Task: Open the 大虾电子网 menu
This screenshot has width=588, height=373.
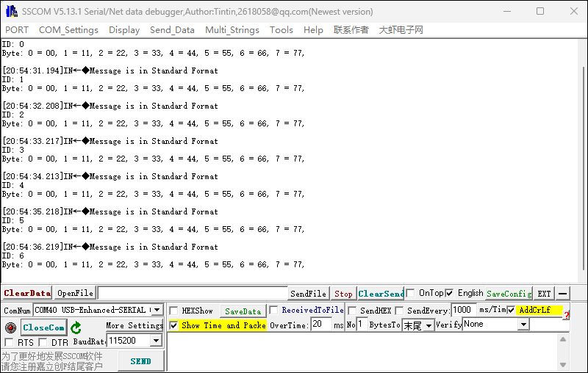Action: click(x=401, y=30)
